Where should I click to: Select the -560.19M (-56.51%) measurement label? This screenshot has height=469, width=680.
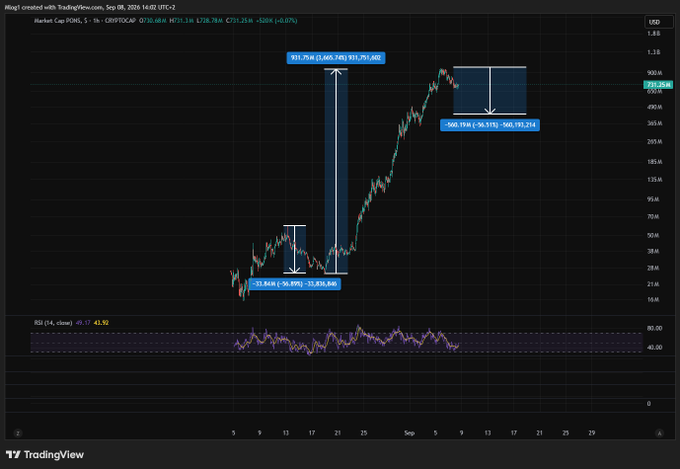click(x=490, y=125)
